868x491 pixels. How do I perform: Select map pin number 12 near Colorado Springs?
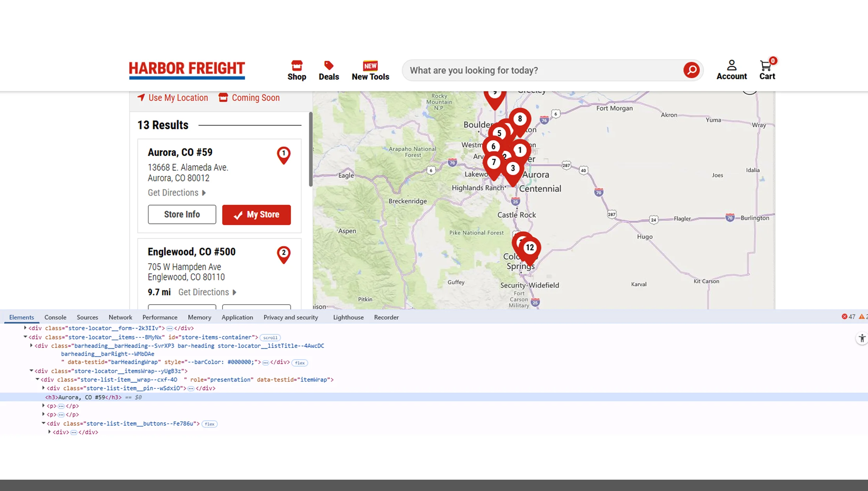529,248
